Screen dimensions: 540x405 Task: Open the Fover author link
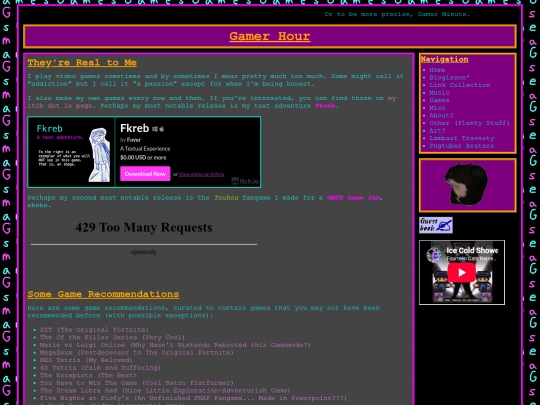pos(134,140)
